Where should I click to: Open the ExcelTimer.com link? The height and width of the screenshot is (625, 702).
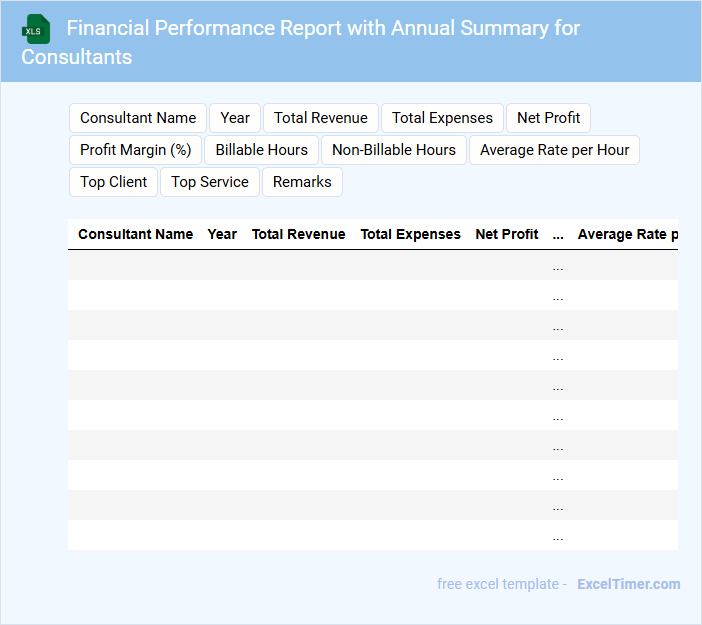tap(628, 584)
